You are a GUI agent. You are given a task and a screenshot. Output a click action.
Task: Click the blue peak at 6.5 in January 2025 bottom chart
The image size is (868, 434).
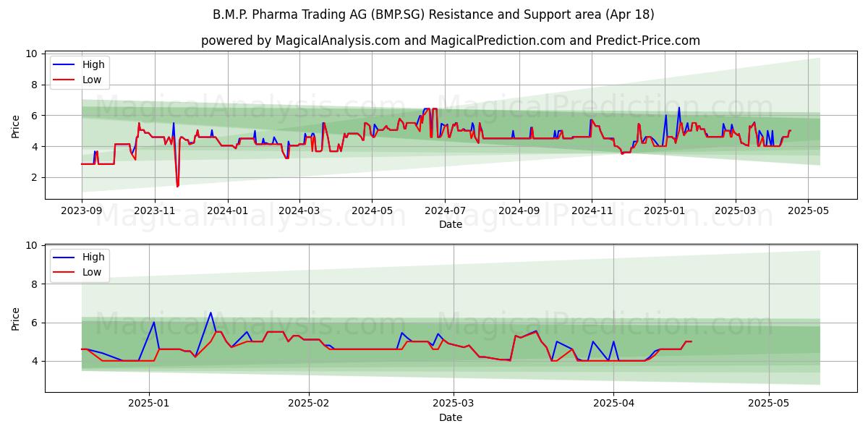pos(210,313)
